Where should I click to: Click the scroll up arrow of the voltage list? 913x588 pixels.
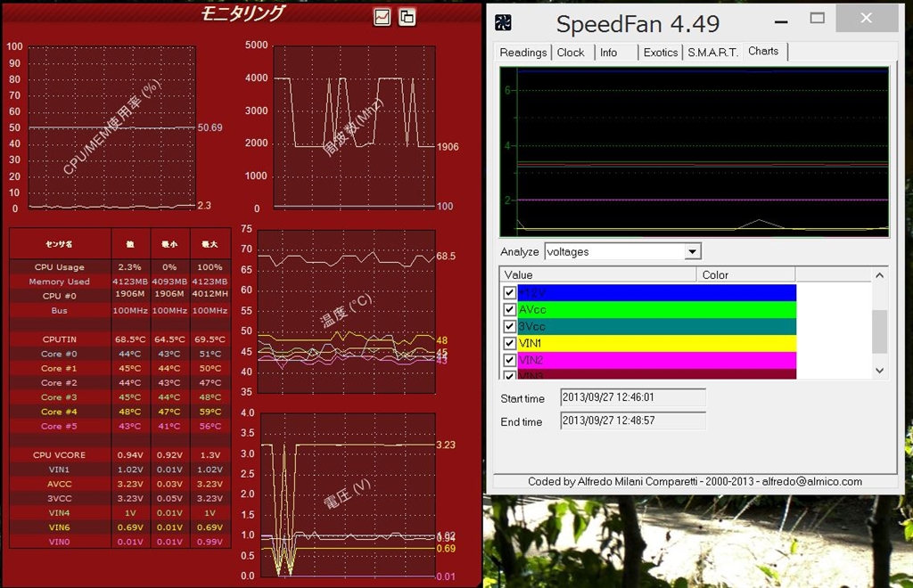tap(880, 275)
